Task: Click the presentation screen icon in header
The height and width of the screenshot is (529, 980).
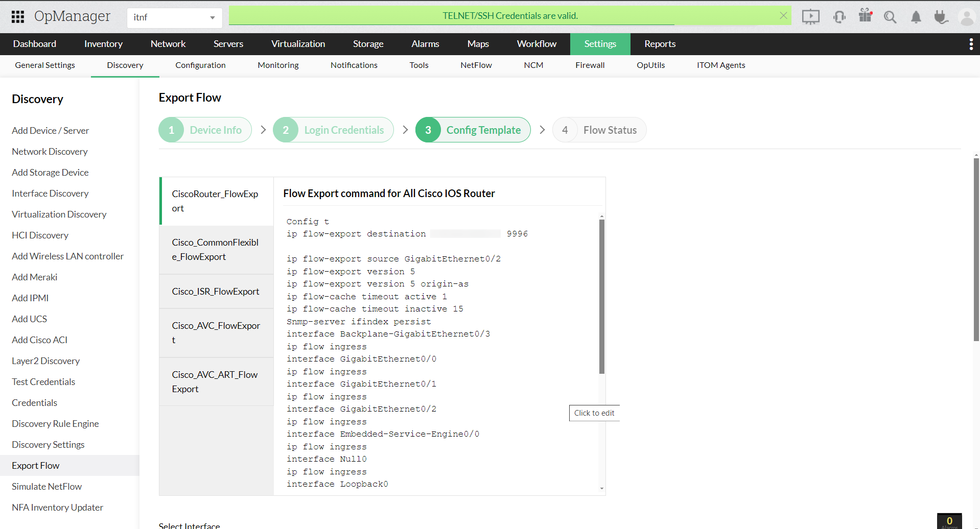Action: coord(810,17)
